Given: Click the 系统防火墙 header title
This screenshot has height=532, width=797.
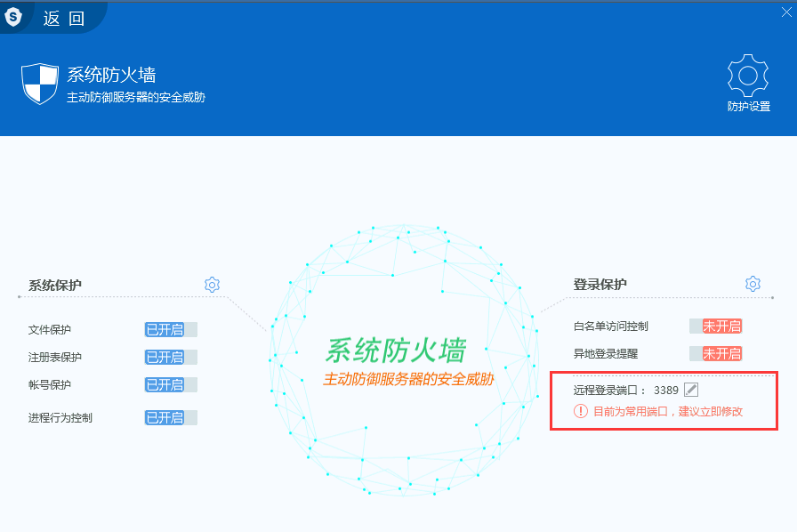Looking at the screenshot, I should tap(111, 75).
